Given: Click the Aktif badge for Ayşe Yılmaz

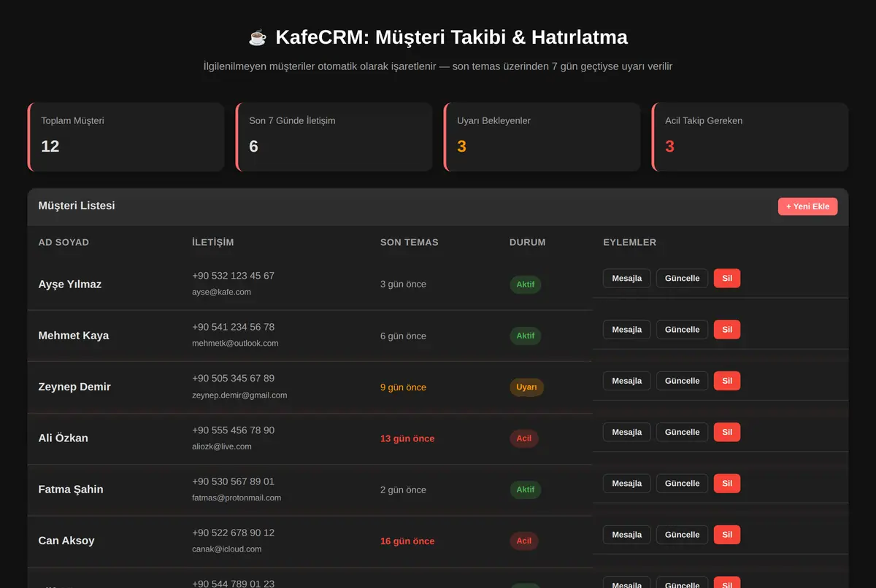Looking at the screenshot, I should pos(526,285).
